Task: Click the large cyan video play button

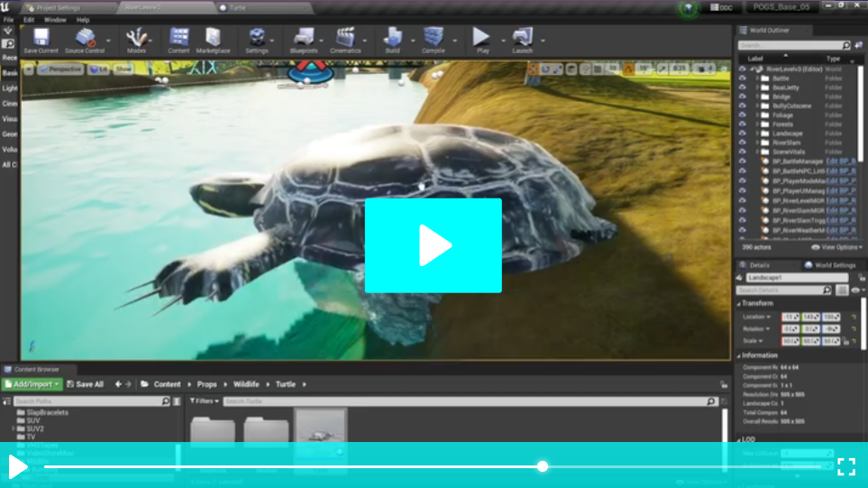Action: pos(434,245)
